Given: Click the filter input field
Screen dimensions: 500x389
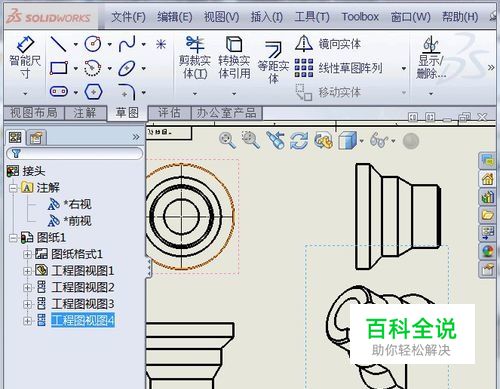Looking at the screenshot, I should (75, 153).
